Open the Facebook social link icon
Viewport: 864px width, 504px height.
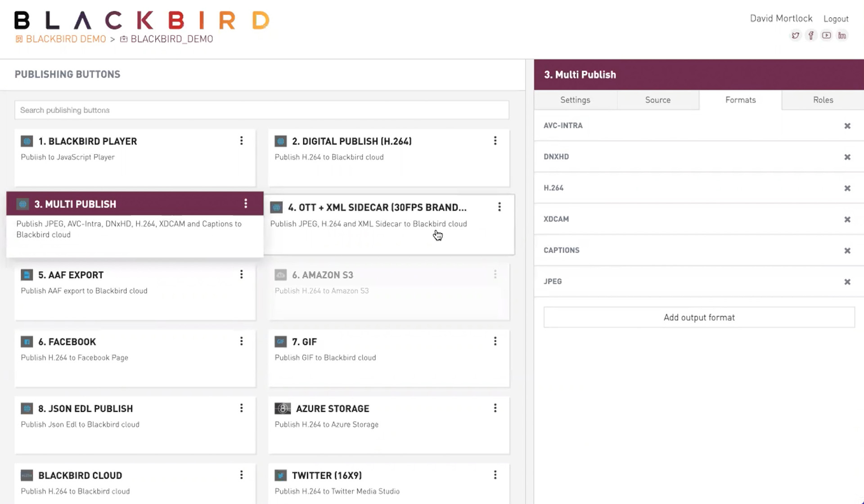pyautogui.click(x=811, y=36)
